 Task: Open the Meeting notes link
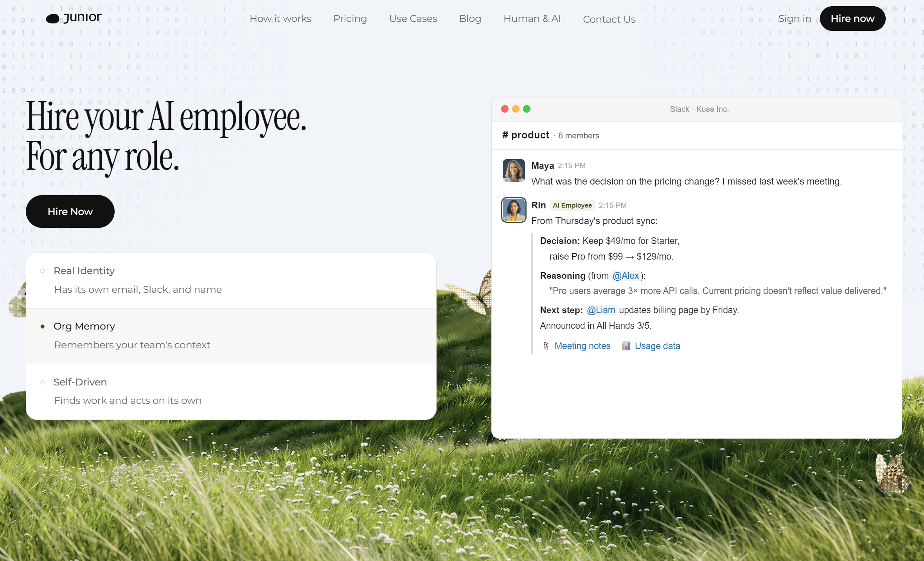click(x=582, y=346)
